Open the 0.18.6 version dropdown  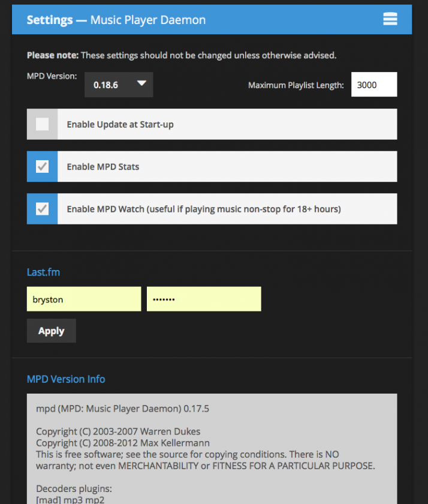pos(119,85)
